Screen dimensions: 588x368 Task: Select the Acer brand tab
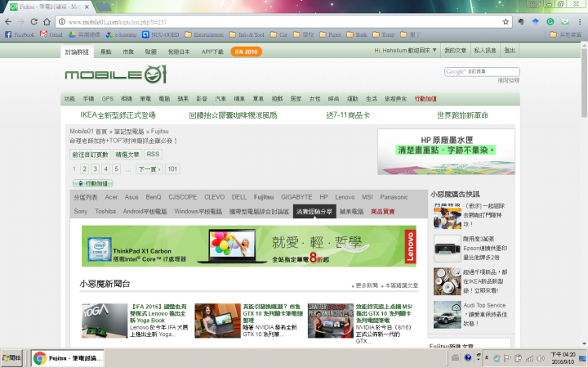click(111, 197)
